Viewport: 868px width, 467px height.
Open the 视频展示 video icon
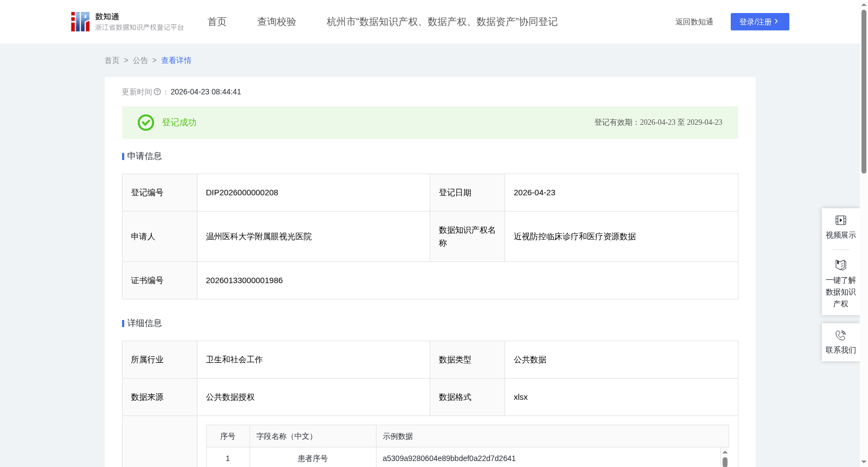(x=840, y=220)
